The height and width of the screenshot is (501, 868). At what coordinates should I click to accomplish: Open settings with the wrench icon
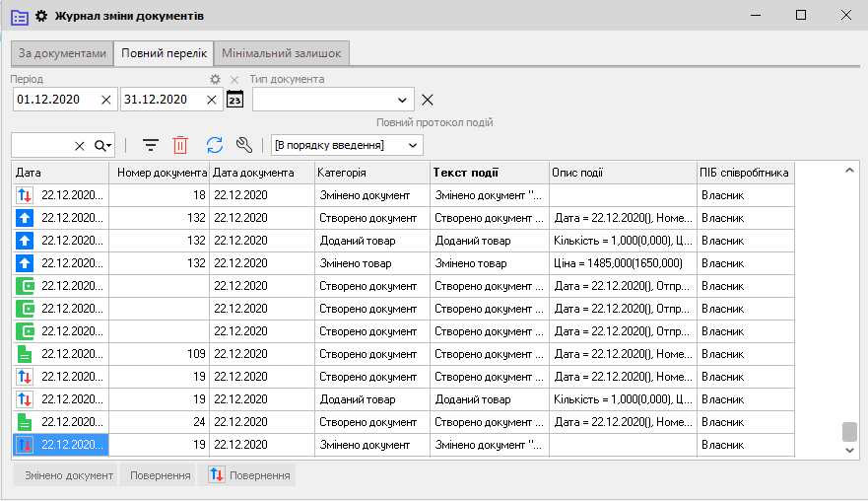point(245,145)
